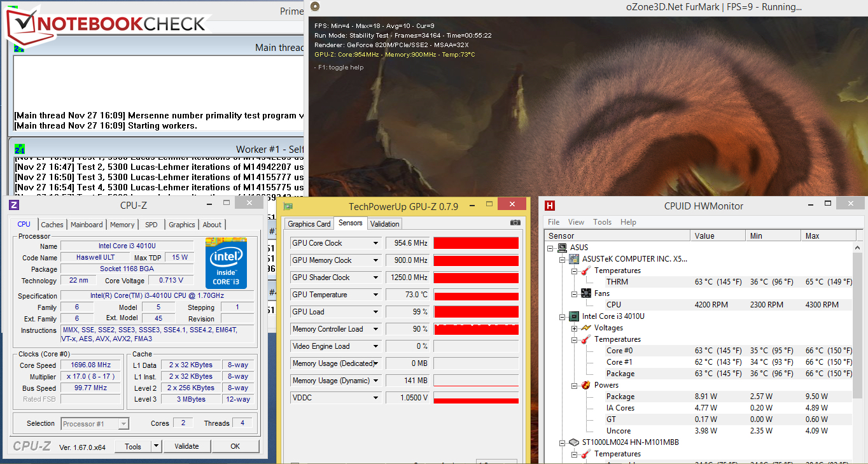Expand the Voltages node in HWMonitor
Viewport: 868px width, 464px height.
click(x=574, y=328)
